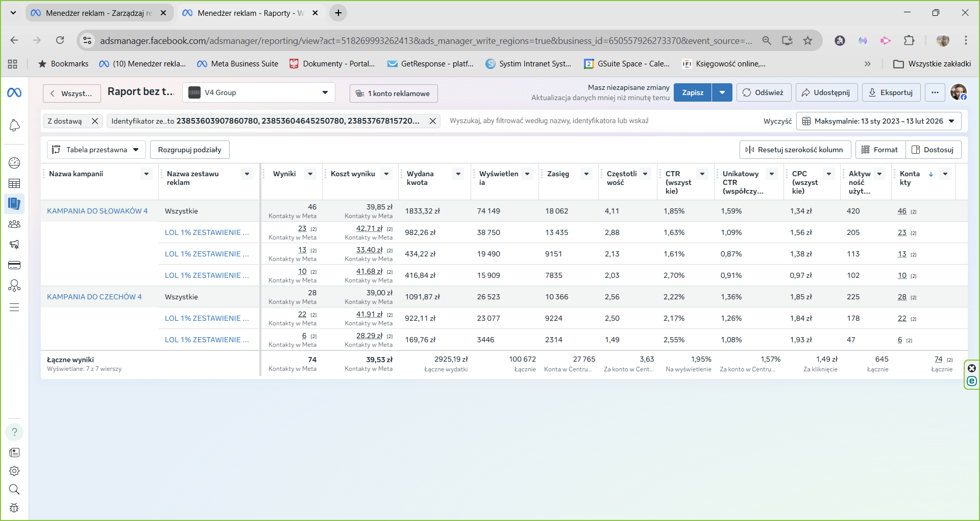Viewport: 980px width, 521px height.
Task: Open the all tools hamburger menu
Action: pos(14,307)
